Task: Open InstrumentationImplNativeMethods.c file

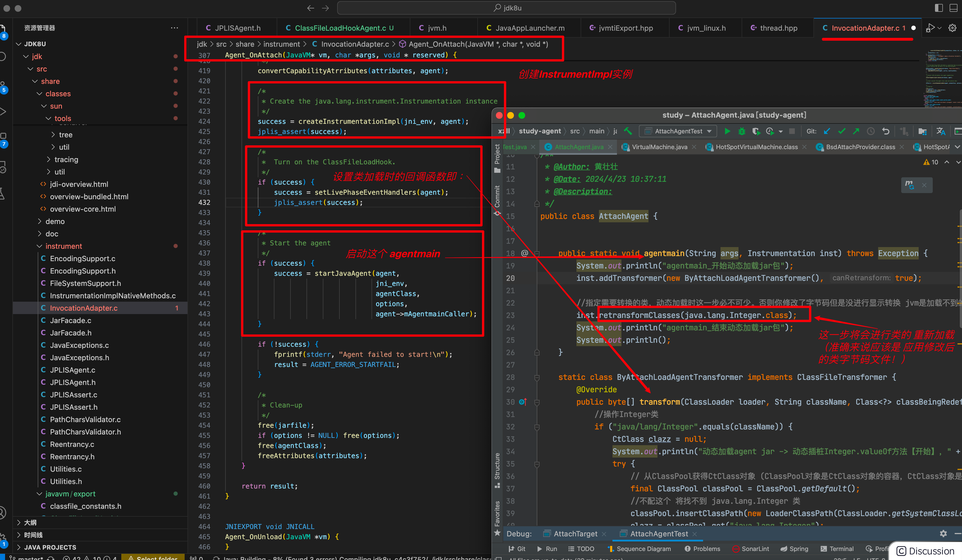Action: pyautogui.click(x=113, y=295)
